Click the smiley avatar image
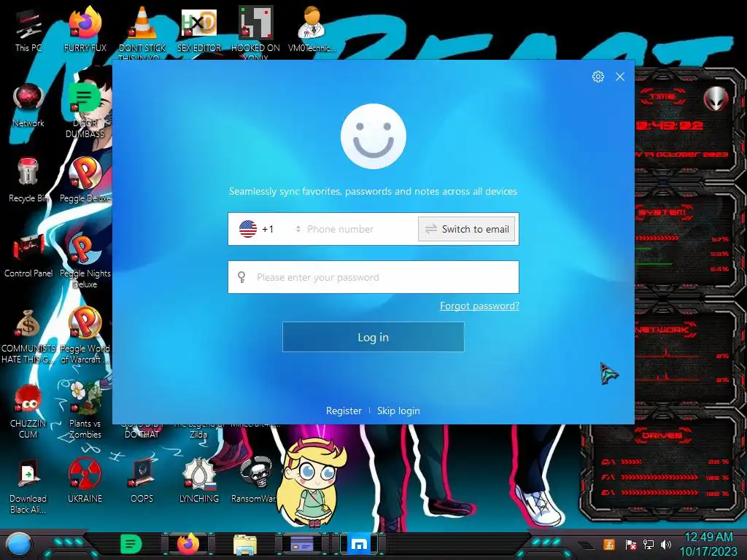Image resolution: width=747 pixels, height=560 pixels. tap(373, 136)
